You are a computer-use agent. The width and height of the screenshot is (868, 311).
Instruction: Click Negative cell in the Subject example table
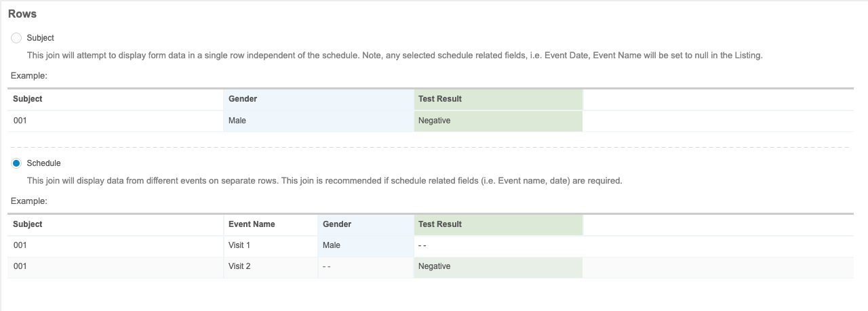tap(434, 121)
